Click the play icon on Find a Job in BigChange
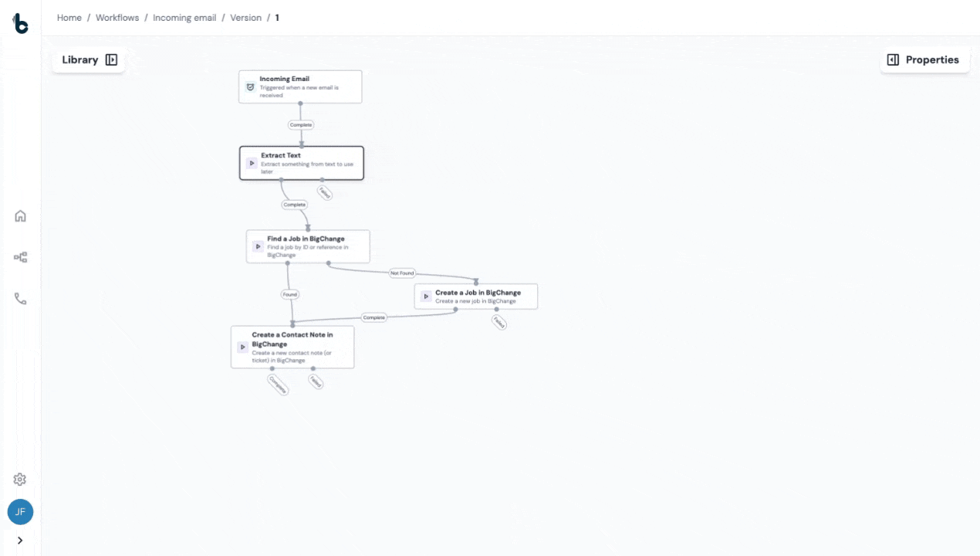The height and width of the screenshot is (556, 980). click(x=259, y=246)
